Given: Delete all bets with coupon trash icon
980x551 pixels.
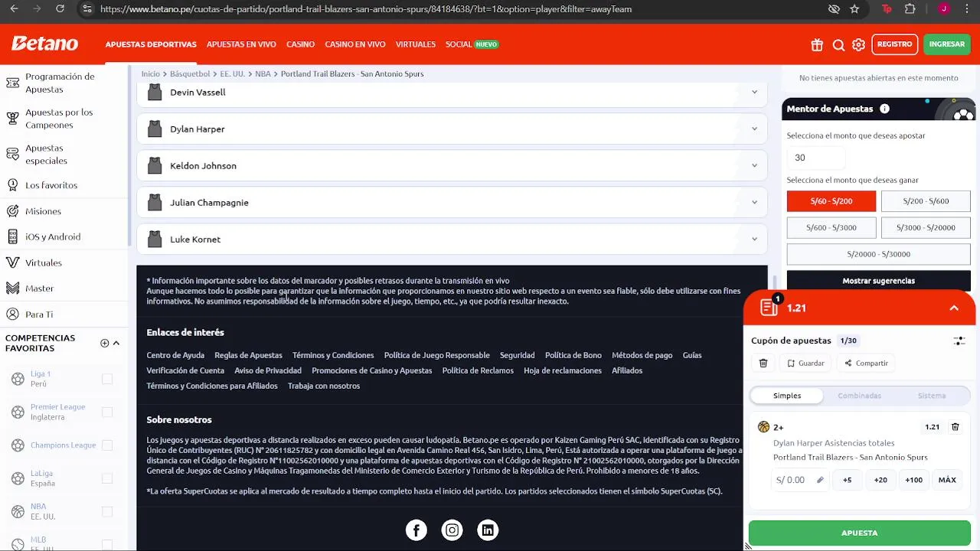Looking at the screenshot, I should [763, 363].
